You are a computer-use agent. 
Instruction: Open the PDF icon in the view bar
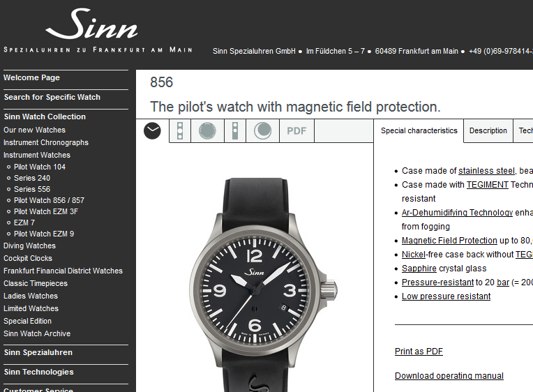tap(296, 131)
